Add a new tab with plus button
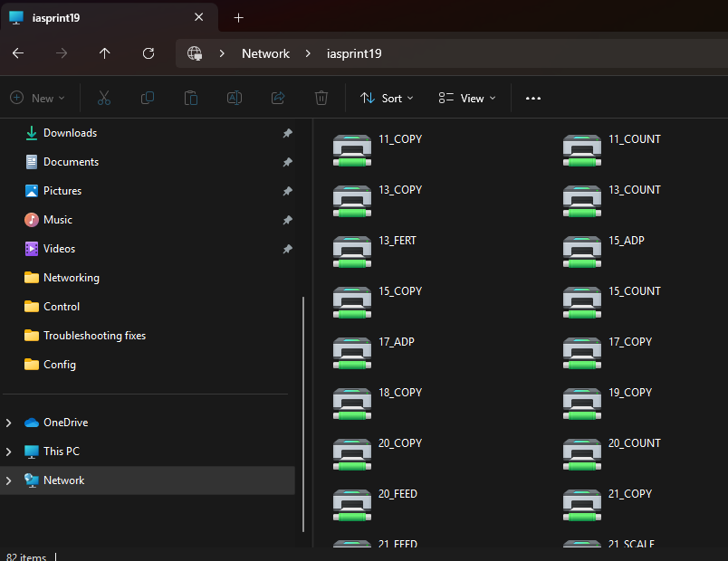The height and width of the screenshot is (561, 728). (x=238, y=17)
